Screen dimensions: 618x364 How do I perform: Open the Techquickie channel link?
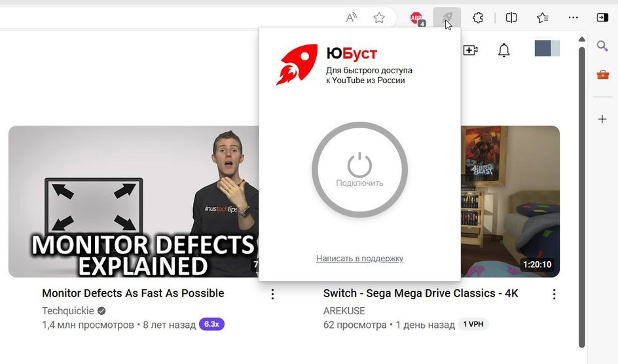pyautogui.click(x=68, y=311)
